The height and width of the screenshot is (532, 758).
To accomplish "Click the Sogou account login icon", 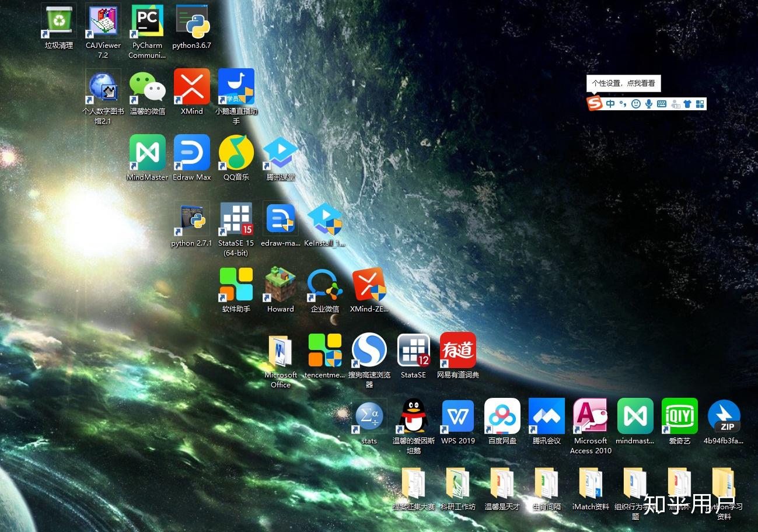I will [x=676, y=104].
